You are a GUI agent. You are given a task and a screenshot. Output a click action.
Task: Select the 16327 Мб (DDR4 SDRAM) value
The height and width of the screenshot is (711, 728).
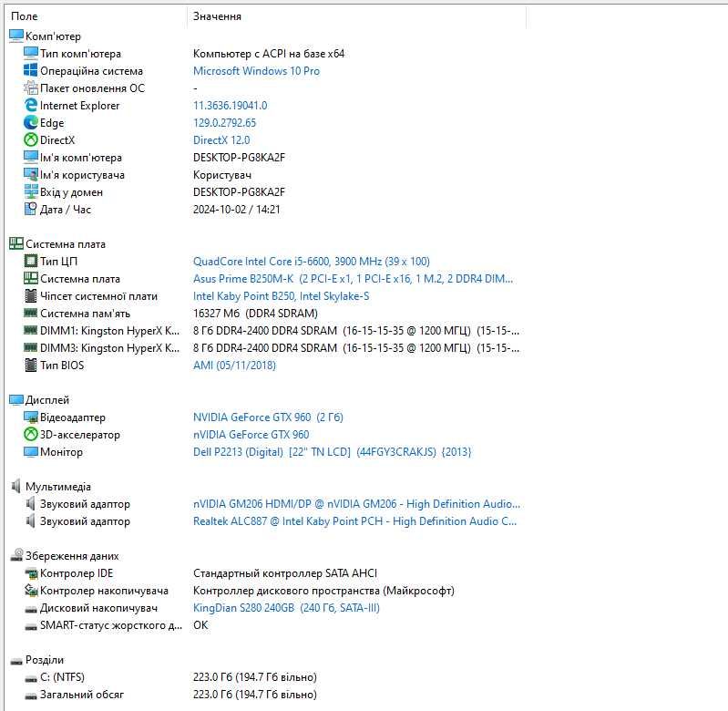(x=255, y=313)
